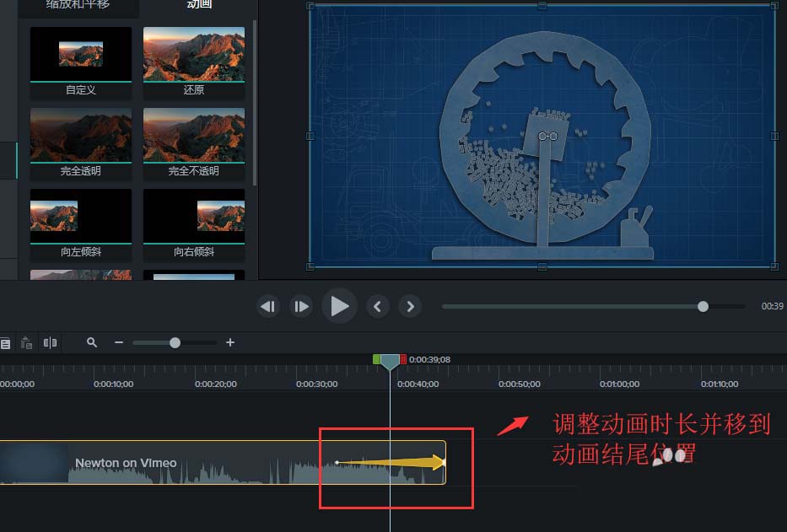
Task: Click the 0:00:10;00 ruler mark
Action: [113, 384]
